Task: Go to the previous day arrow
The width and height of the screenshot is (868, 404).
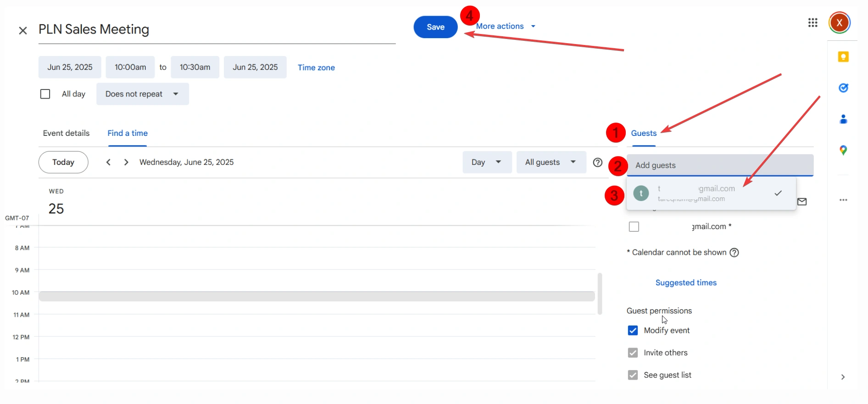Action: coord(108,162)
